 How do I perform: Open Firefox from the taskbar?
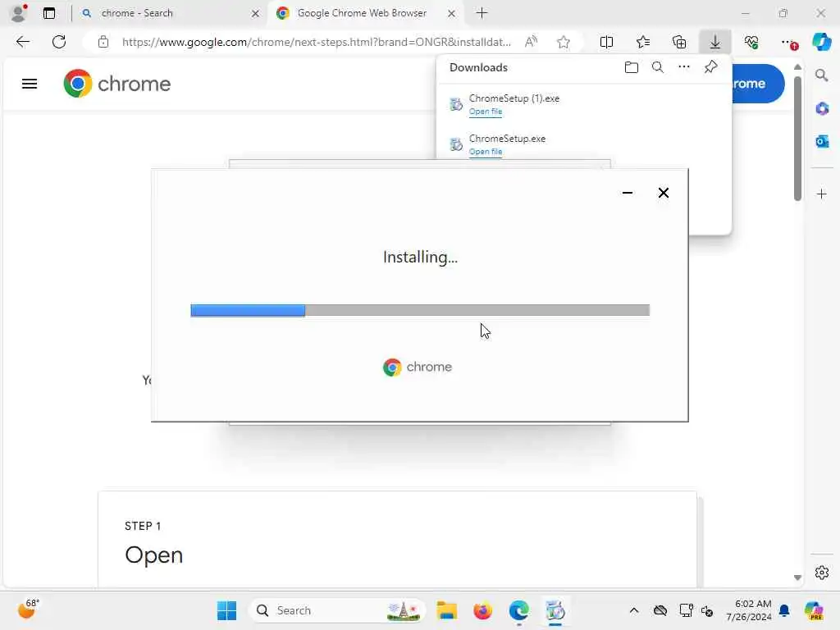tap(482, 610)
